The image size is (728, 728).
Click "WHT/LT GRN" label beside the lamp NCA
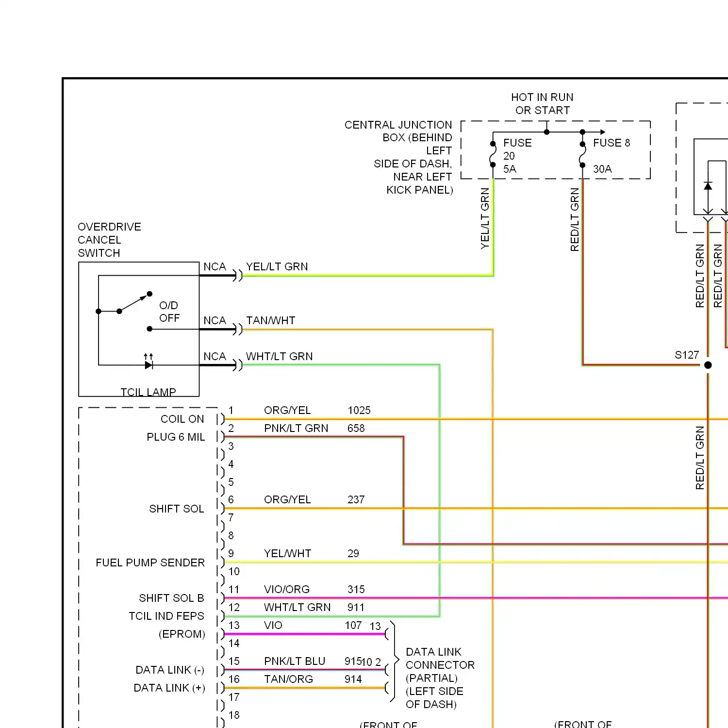click(279, 356)
